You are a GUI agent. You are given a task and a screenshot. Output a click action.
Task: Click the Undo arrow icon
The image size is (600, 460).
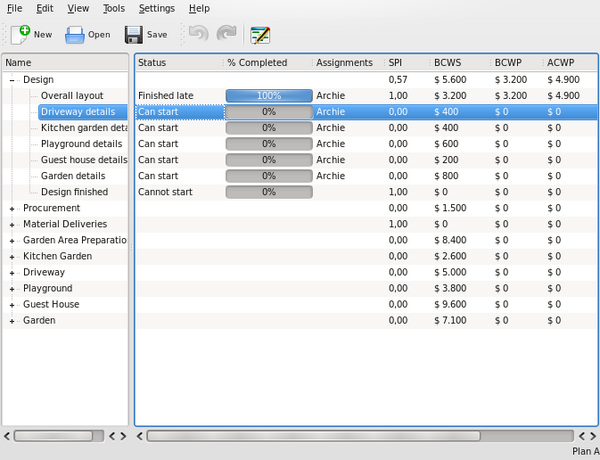click(197, 35)
